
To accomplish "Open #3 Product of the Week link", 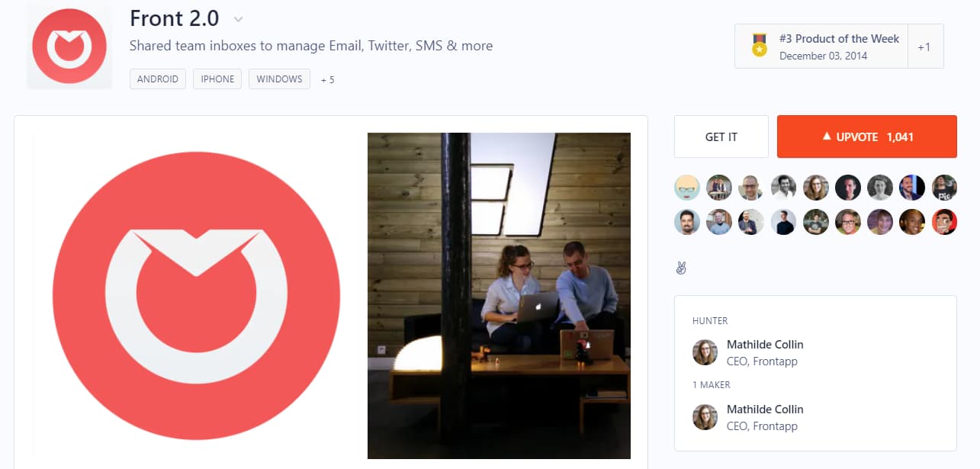I will (x=839, y=38).
